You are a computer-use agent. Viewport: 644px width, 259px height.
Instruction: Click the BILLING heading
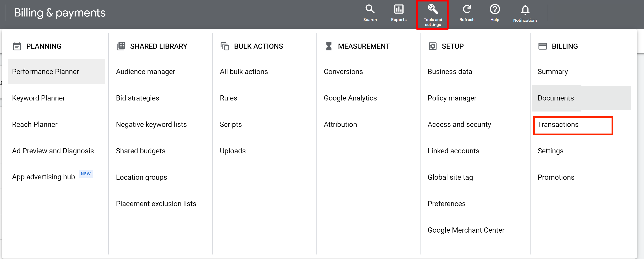565,46
